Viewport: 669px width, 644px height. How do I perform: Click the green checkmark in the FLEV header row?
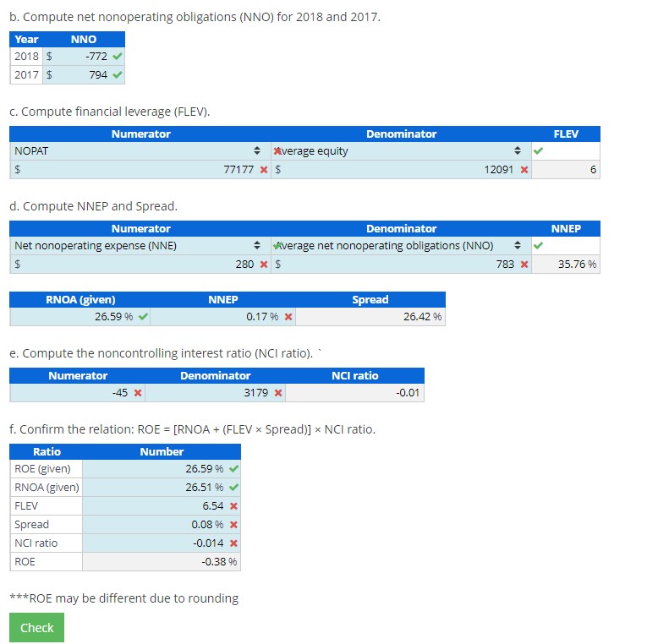tap(538, 150)
